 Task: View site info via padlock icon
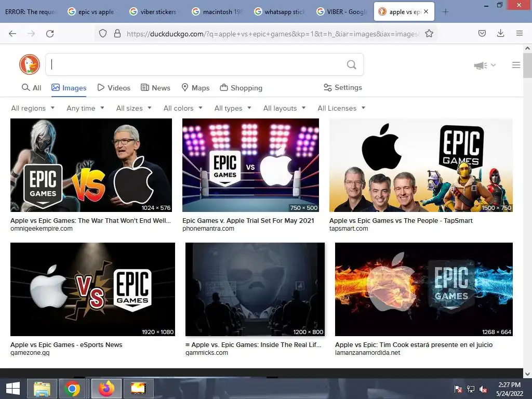pyautogui.click(x=117, y=34)
